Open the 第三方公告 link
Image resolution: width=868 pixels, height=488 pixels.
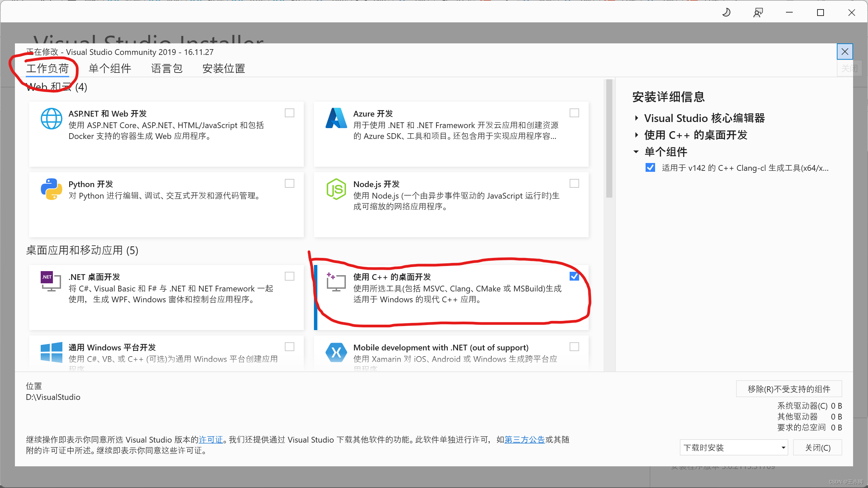(525, 440)
